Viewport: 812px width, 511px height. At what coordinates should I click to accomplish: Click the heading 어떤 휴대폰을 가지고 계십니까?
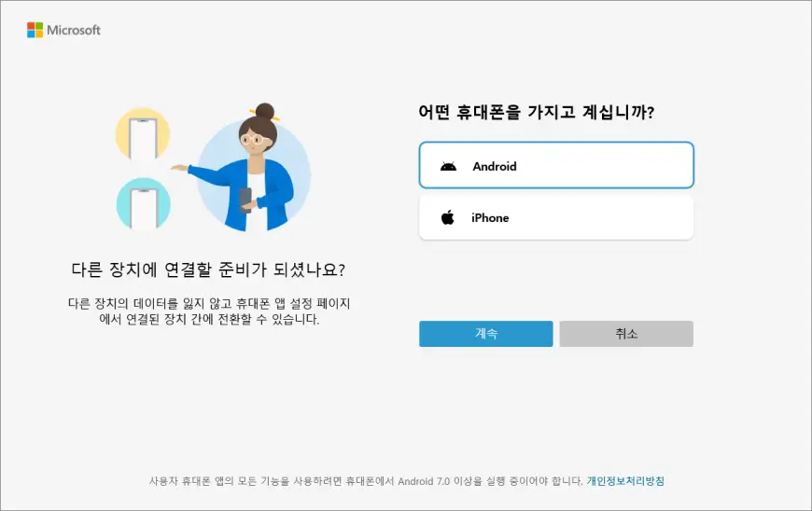point(536,113)
